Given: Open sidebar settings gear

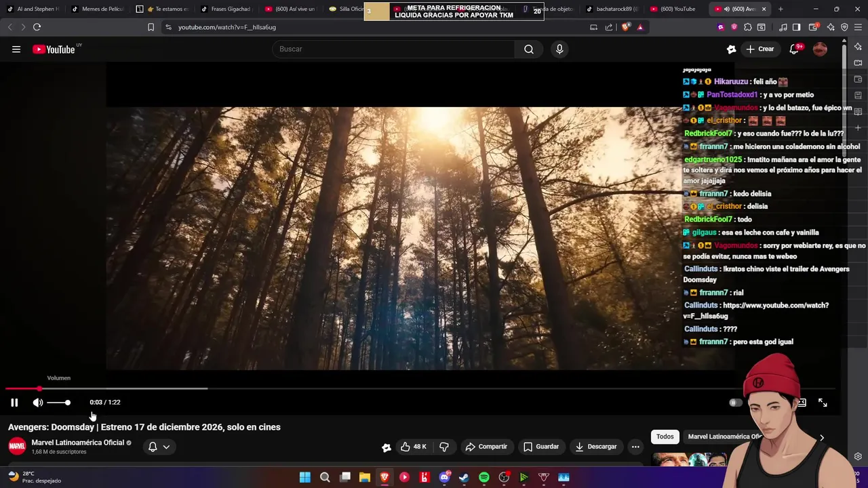Looking at the screenshot, I should (858, 456).
